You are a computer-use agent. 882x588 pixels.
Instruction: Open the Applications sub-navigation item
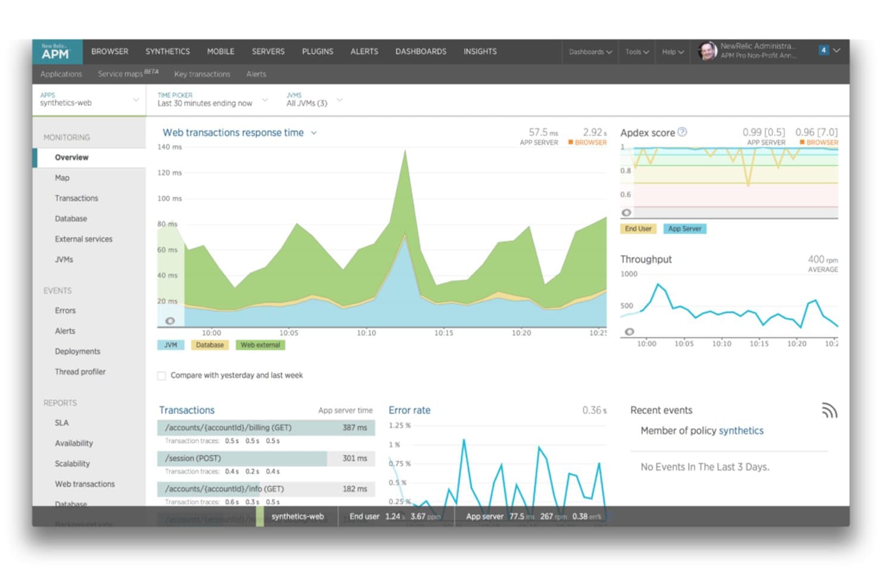pyautogui.click(x=61, y=74)
